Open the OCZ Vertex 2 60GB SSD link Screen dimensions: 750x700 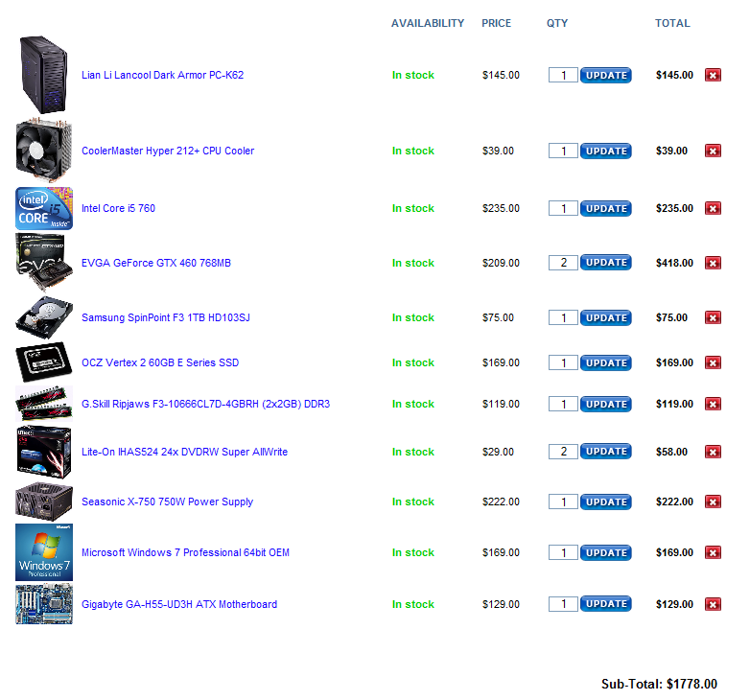click(160, 362)
